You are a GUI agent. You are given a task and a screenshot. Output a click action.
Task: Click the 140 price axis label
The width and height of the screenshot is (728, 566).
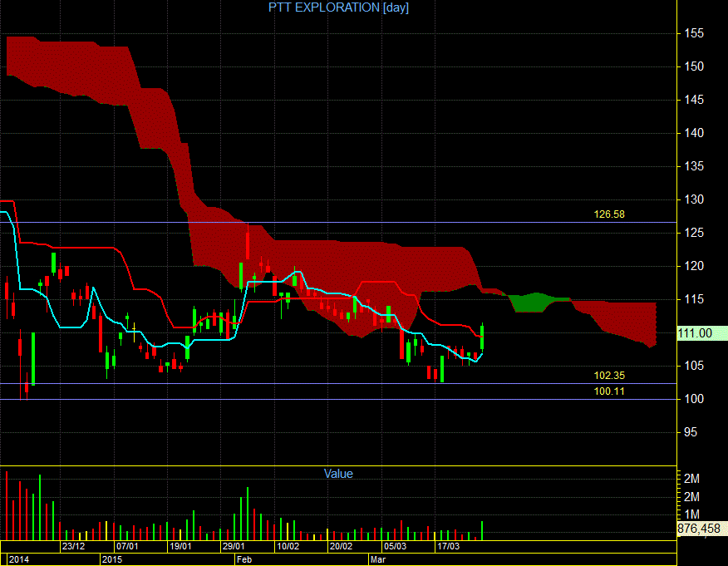(x=694, y=133)
